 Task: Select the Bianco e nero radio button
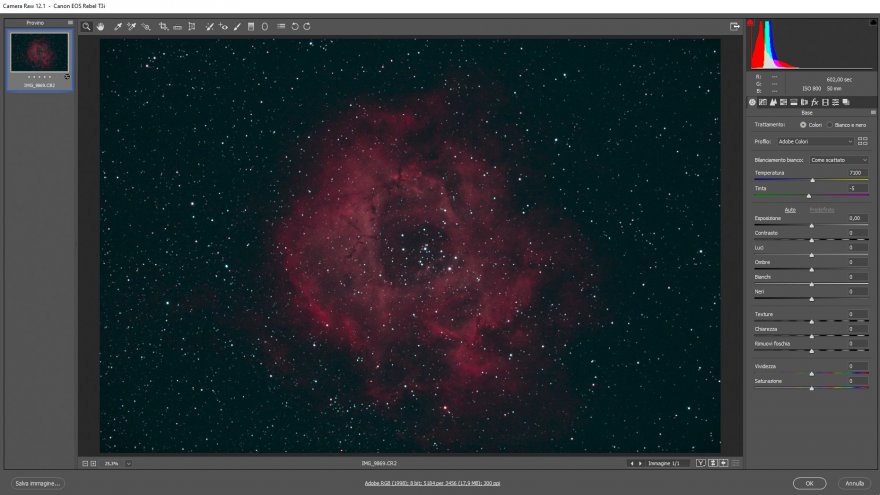pos(830,125)
